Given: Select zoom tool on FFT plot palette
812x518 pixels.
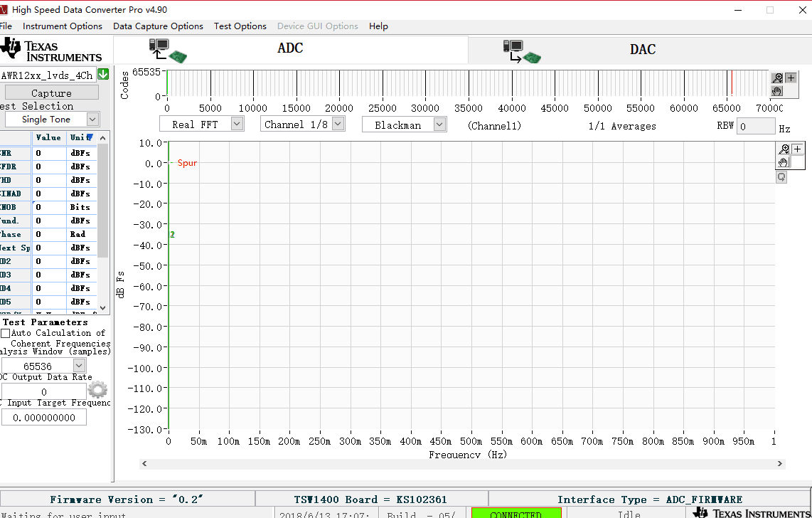Looking at the screenshot, I should [784, 149].
